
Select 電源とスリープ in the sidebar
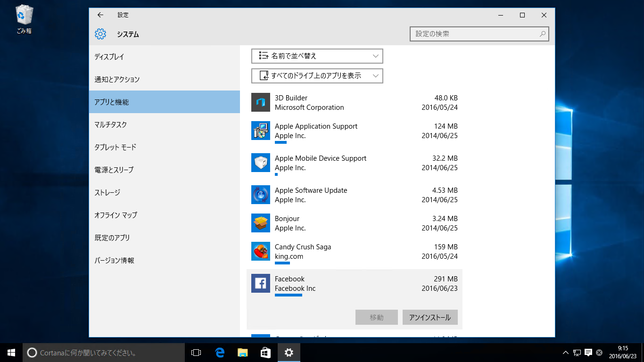tap(165, 170)
